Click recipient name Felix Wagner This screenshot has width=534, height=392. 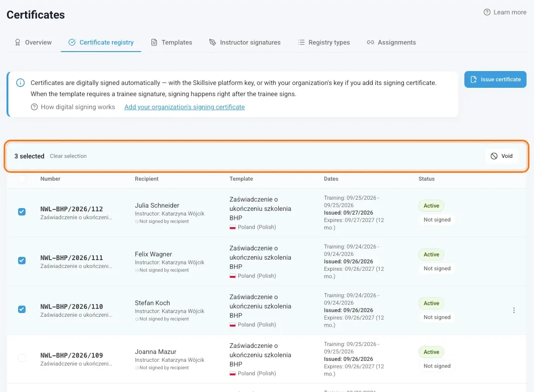(153, 254)
